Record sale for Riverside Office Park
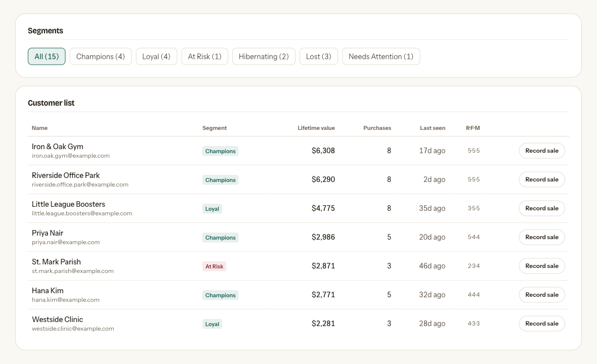Viewport: 597px width, 364px height. [542, 179]
